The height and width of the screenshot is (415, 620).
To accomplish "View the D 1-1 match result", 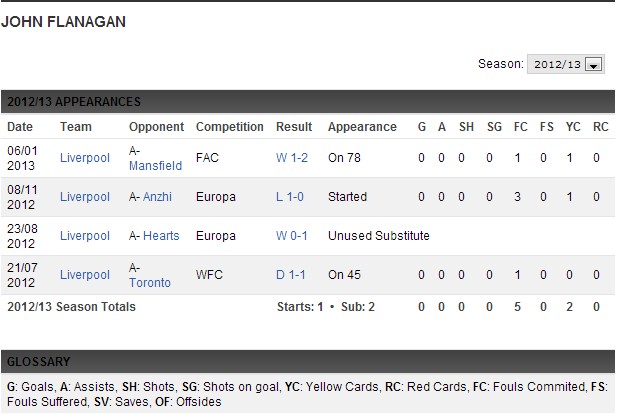I will (291, 275).
